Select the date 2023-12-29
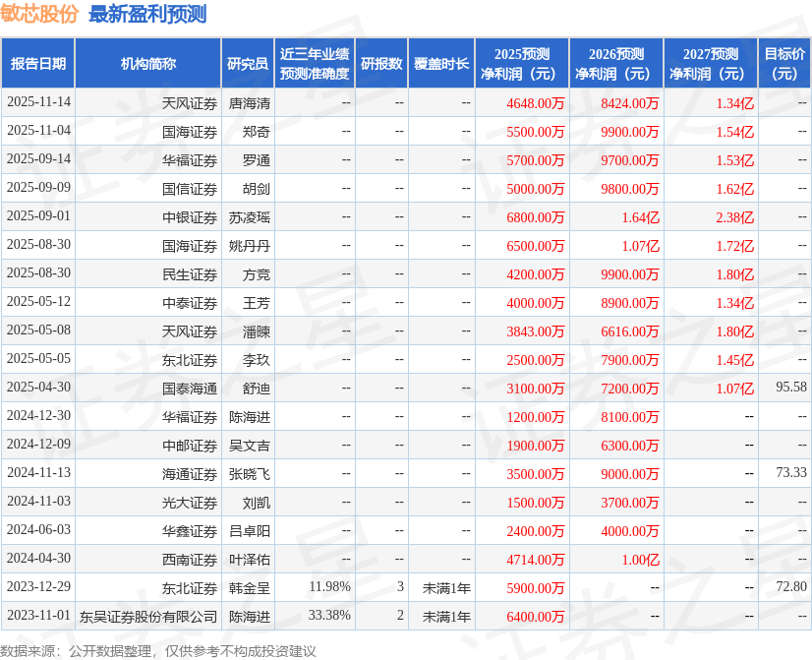This screenshot has height=660, width=812. tap(37, 587)
